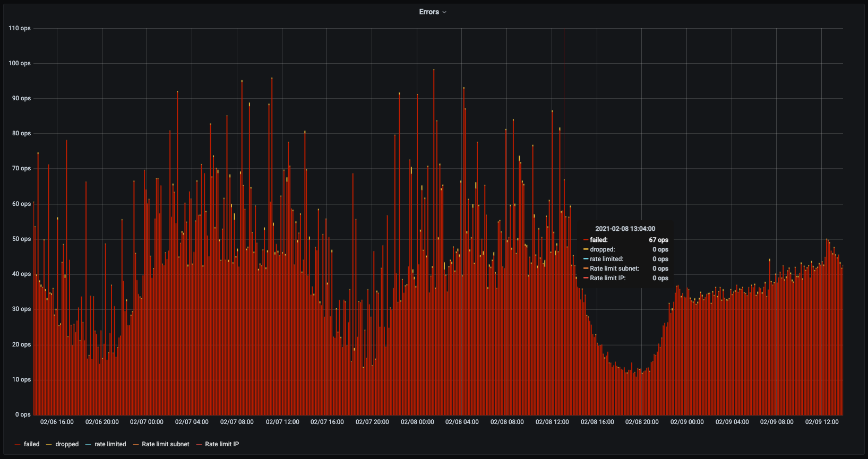Click the 02/08 16:00 time axis label
Viewport: 868px width, 459px height.
[597, 422]
